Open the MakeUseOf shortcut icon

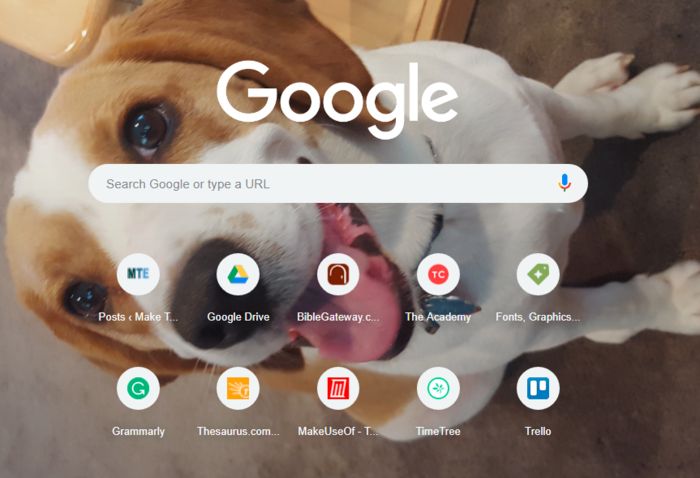coord(338,388)
